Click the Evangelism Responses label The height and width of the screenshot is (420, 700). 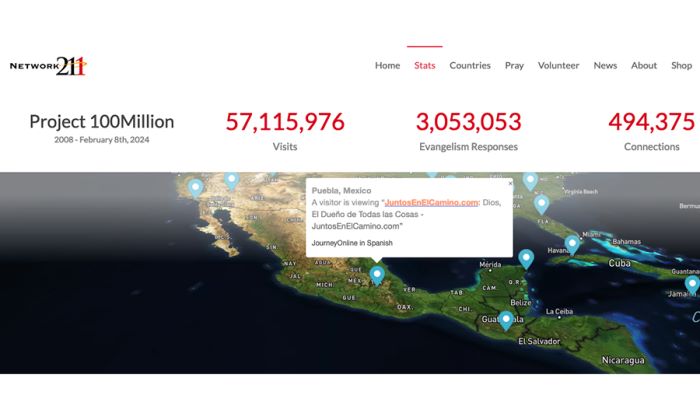pos(468,147)
